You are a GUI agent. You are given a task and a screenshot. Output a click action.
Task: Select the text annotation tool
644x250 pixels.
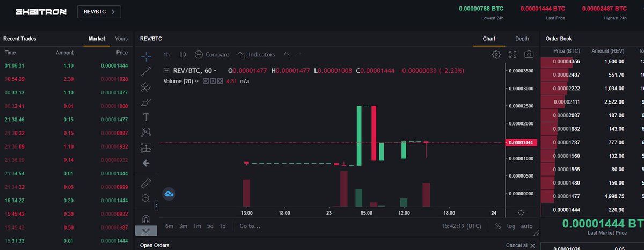coord(146,117)
